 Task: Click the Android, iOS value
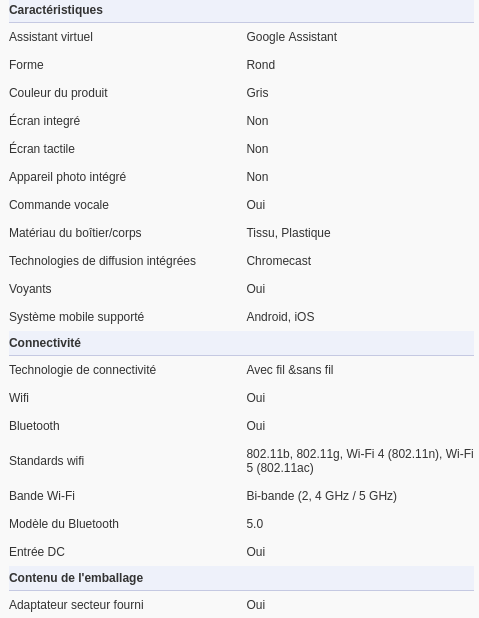point(280,317)
